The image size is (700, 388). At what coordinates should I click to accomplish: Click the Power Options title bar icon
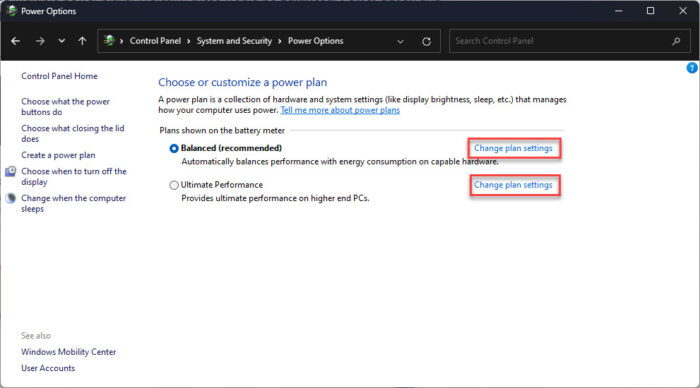coord(12,11)
